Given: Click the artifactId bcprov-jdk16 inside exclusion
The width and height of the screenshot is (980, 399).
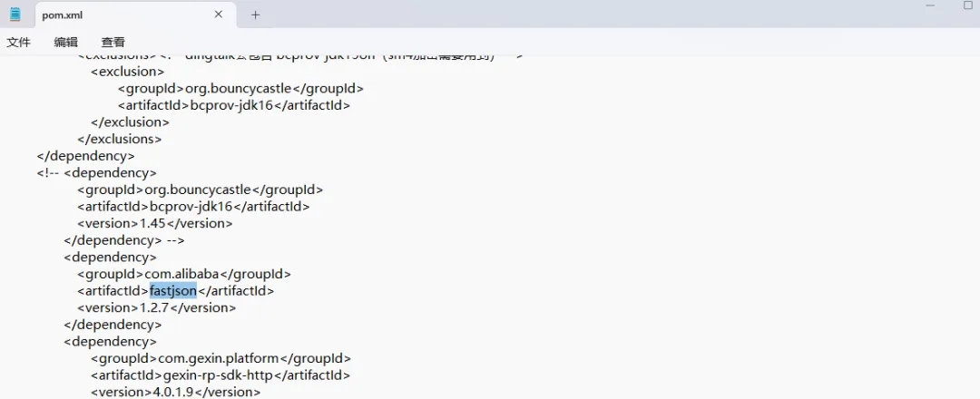Looking at the screenshot, I should (x=234, y=105).
